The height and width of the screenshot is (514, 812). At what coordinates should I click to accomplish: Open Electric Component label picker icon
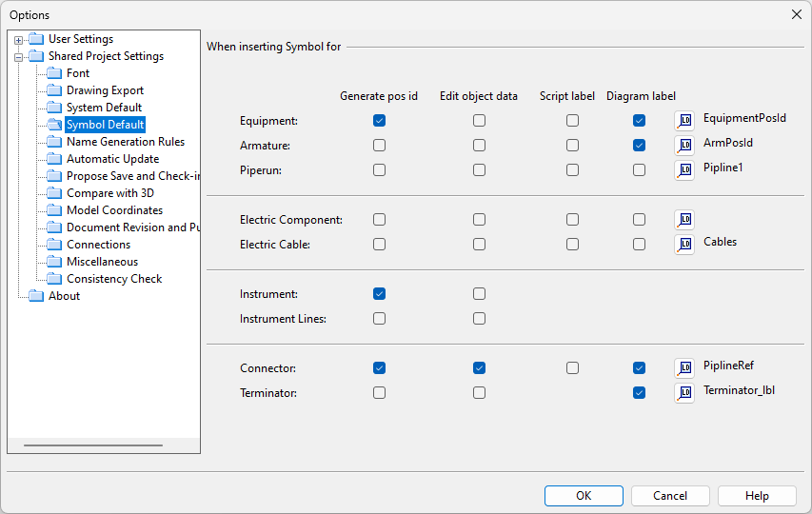click(684, 220)
